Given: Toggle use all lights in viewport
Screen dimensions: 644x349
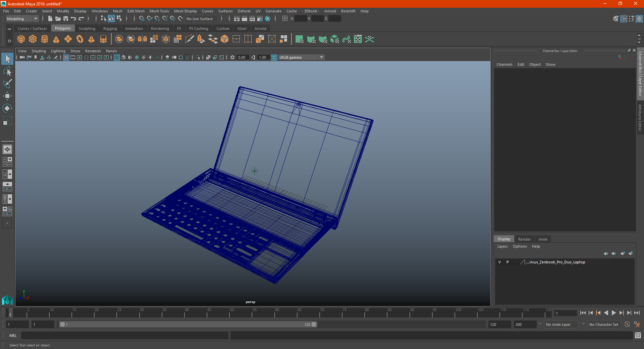Looking at the screenshot, I should 150,57.
